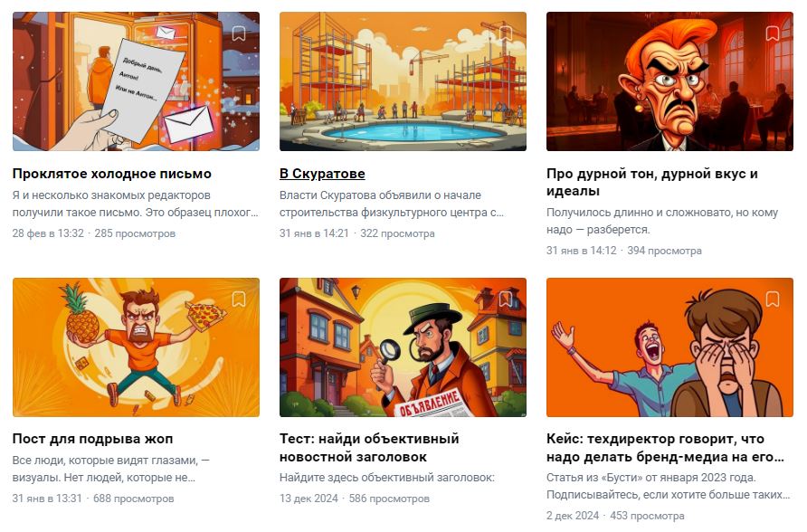
Task: Open the 'В Скуратове' article title link
Action: [322, 174]
